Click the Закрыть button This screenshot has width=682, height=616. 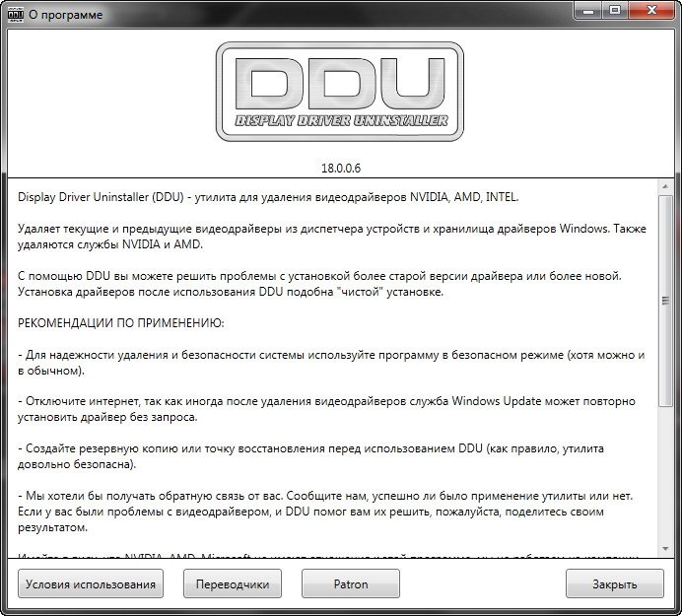point(614,583)
